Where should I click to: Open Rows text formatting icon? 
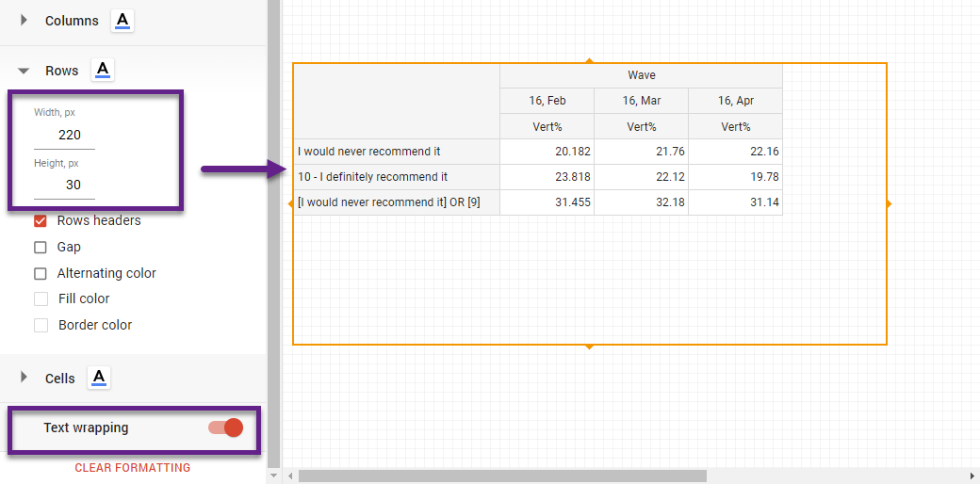103,70
